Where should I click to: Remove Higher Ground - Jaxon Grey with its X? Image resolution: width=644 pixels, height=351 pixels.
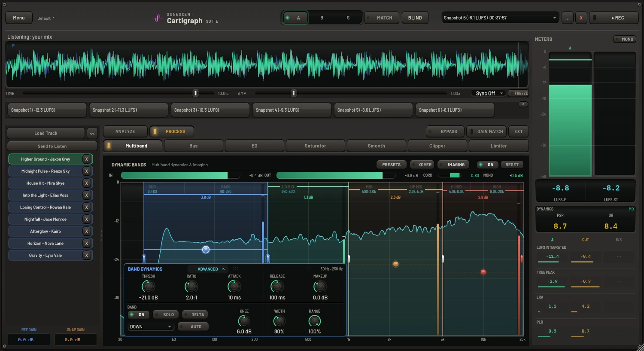pos(86,159)
